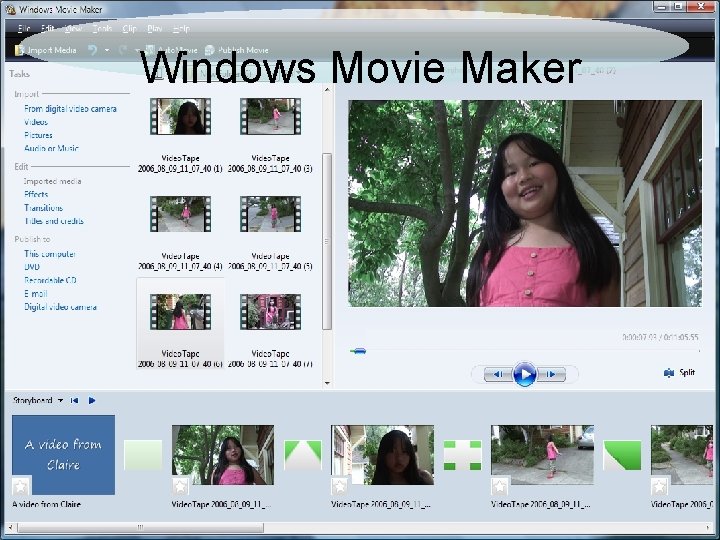Select clip VideoTape 2006_08_09_11_07_40 (3) thumbnail
The width and height of the screenshot is (720, 540).
click(x=270, y=117)
